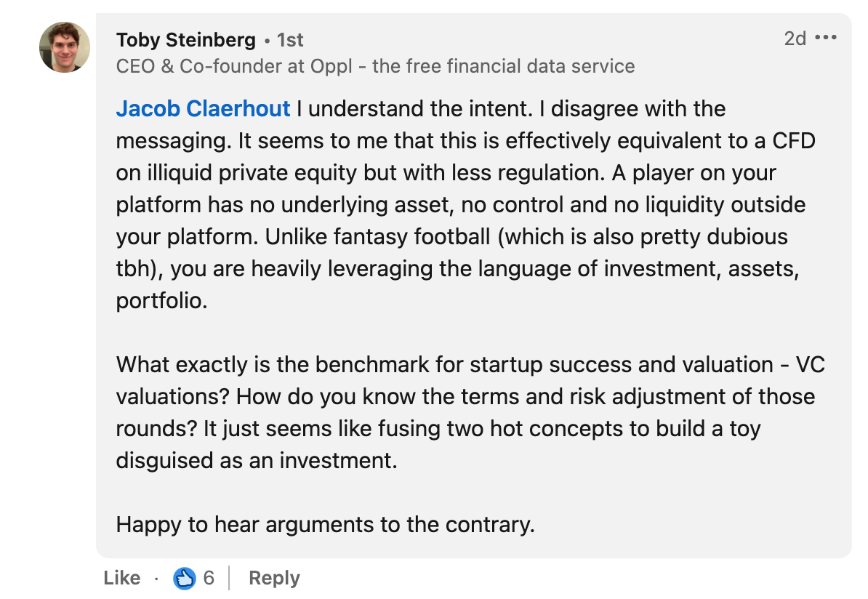Click the word "portfolio." ending first paragraph
The height and width of the screenshot is (599, 868).
[x=161, y=301]
